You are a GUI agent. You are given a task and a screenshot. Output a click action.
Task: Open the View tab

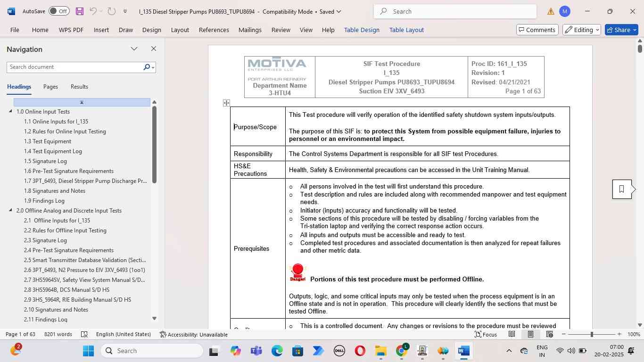306,30
